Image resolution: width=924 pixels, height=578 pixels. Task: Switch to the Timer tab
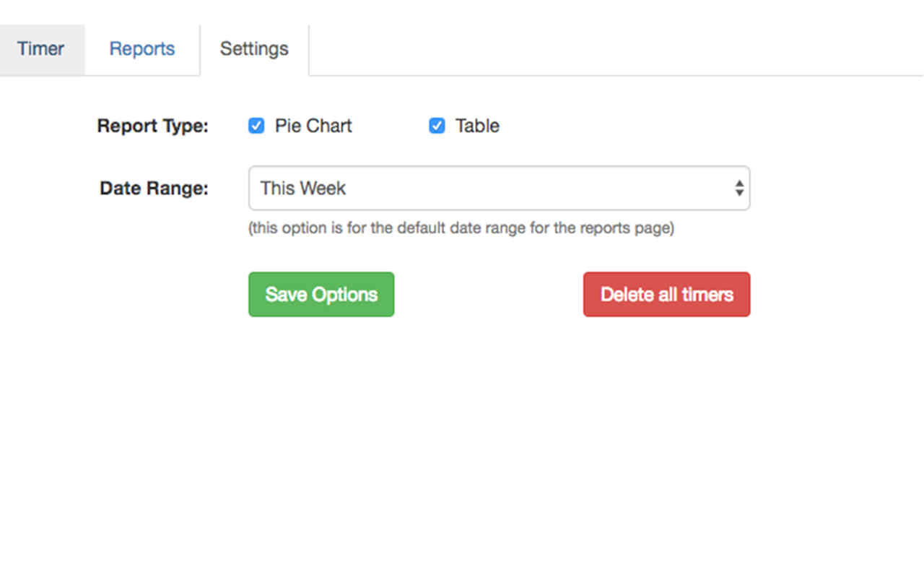41,49
